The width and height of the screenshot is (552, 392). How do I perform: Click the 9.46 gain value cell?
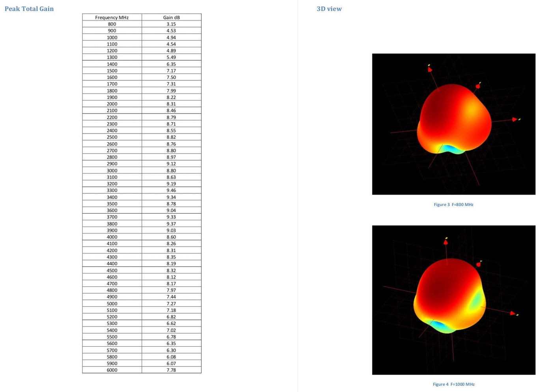tap(172, 190)
